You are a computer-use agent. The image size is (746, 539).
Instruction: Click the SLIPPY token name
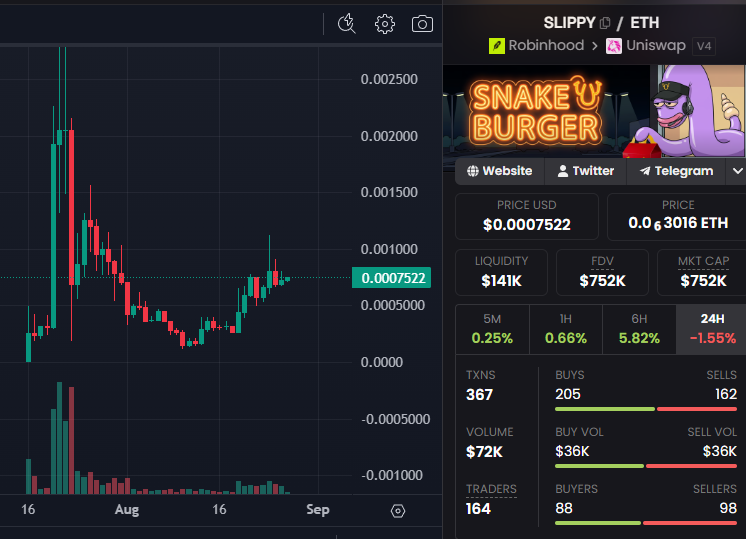pyautogui.click(x=569, y=23)
